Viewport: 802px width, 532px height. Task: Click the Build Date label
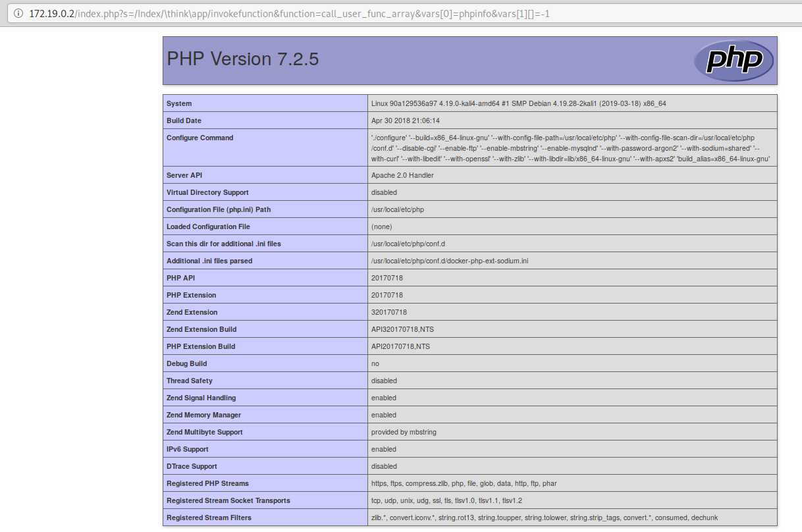pyautogui.click(x=184, y=120)
